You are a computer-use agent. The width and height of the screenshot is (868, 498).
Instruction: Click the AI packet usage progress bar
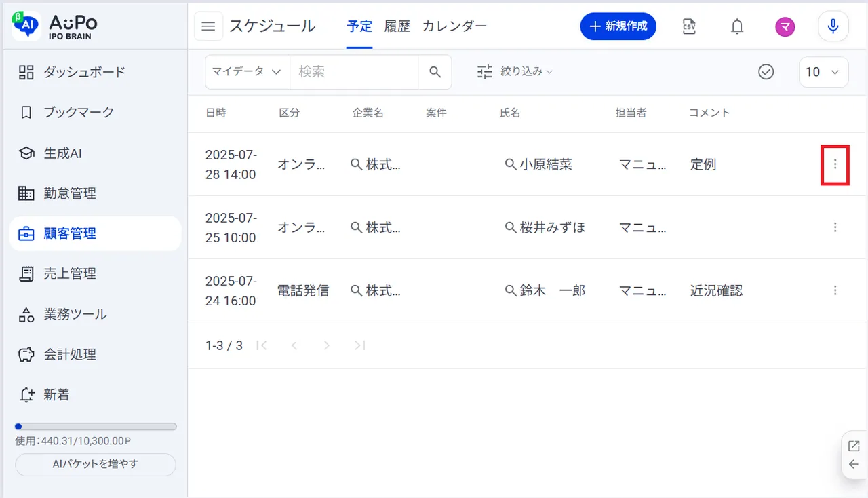(x=96, y=427)
